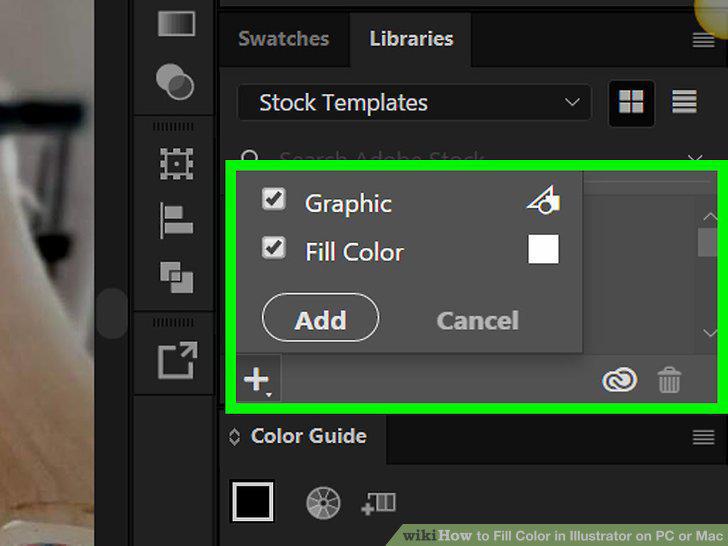Viewport: 728px width, 546px height.
Task: Click the library scrollbar thumb
Action: (708, 242)
